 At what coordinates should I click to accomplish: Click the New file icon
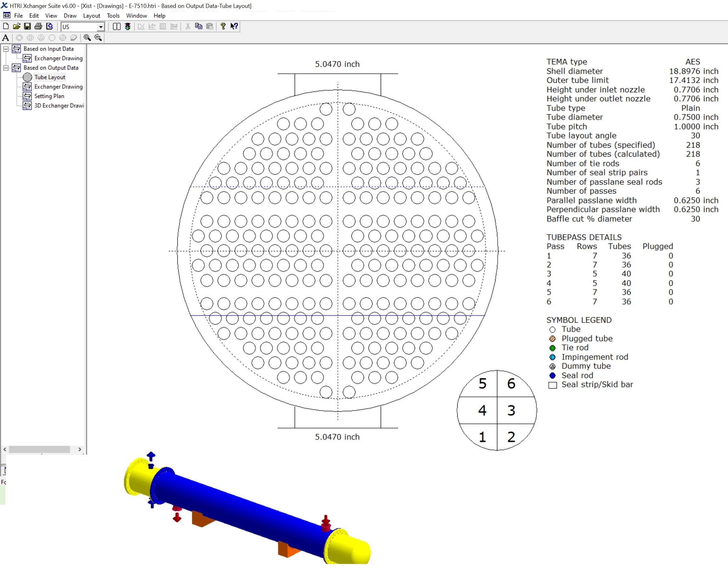6,26
